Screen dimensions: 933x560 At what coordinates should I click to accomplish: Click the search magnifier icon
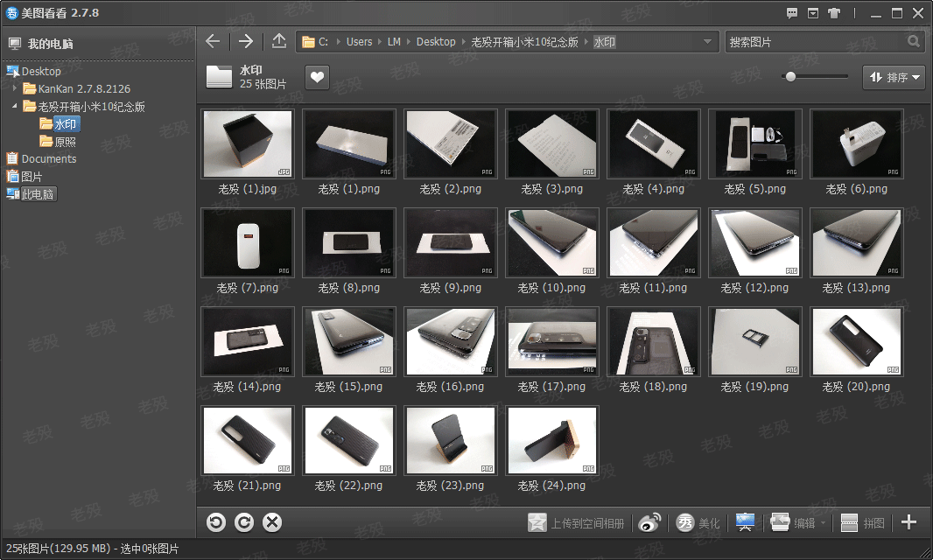pyautogui.click(x=914, y=42)
